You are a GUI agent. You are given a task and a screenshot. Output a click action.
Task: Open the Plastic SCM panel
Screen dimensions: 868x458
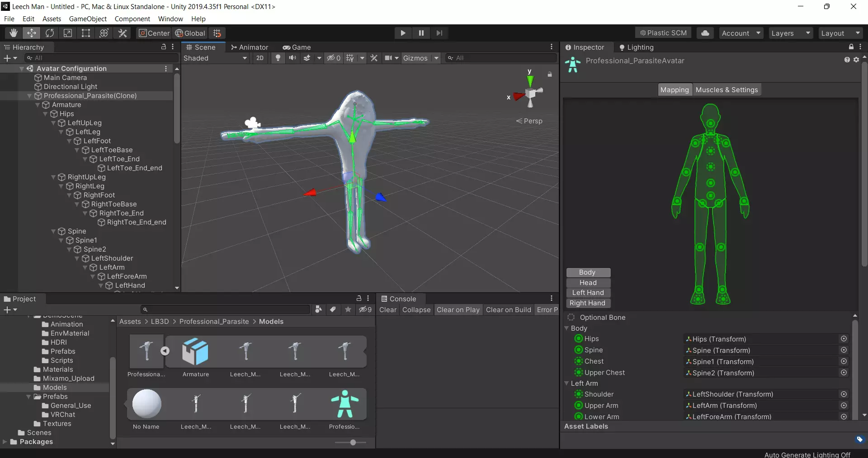click(x=663, y=33)
